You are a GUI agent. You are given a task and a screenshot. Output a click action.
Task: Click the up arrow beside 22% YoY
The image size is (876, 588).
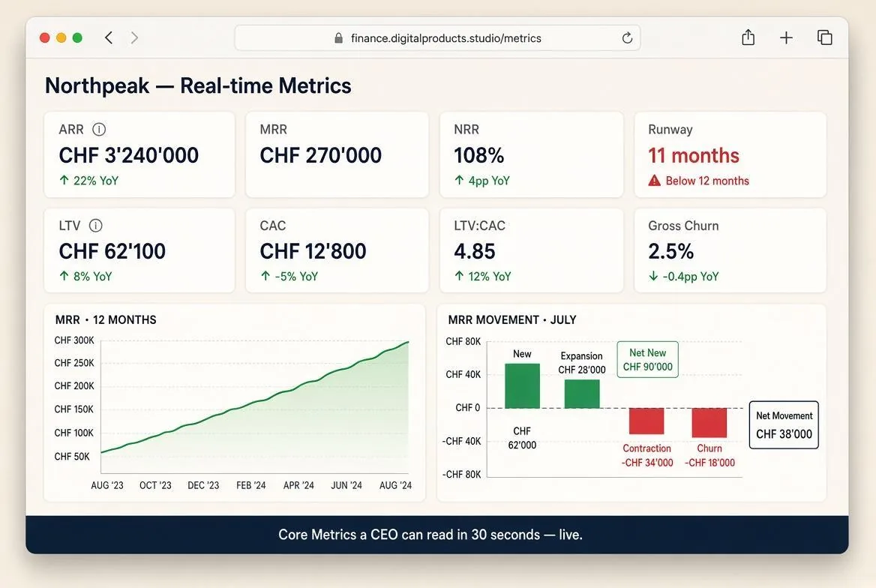[64, 180]
